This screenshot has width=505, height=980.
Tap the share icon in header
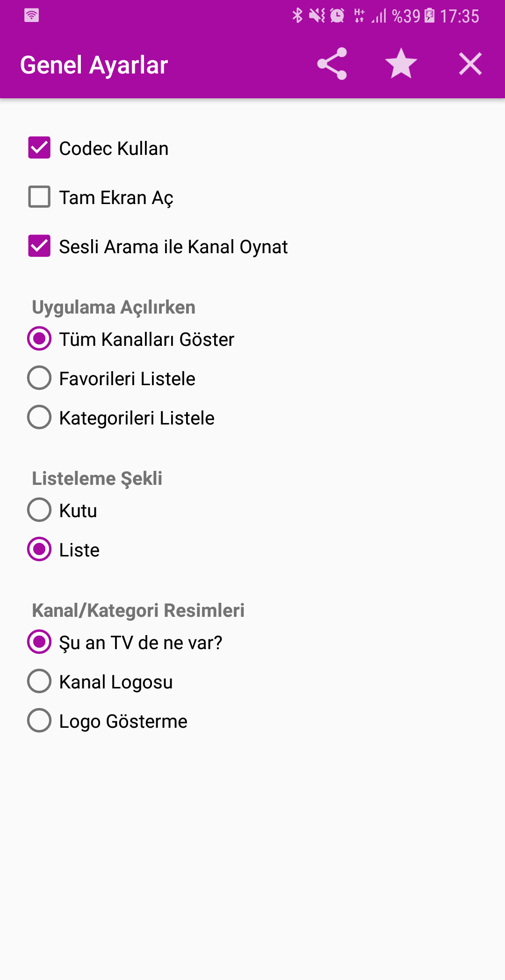click(x=332, y=64)
